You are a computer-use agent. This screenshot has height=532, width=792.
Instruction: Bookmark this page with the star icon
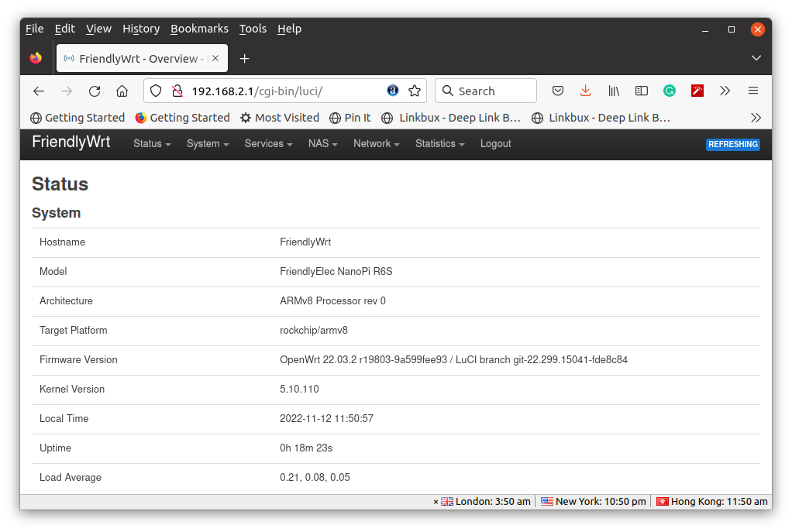coord(415,91)
